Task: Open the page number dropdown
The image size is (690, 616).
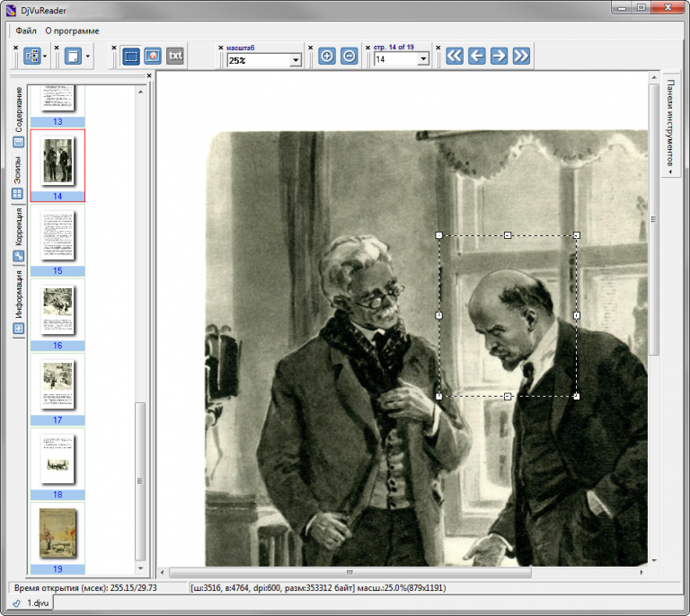Action: pos(423,60)
